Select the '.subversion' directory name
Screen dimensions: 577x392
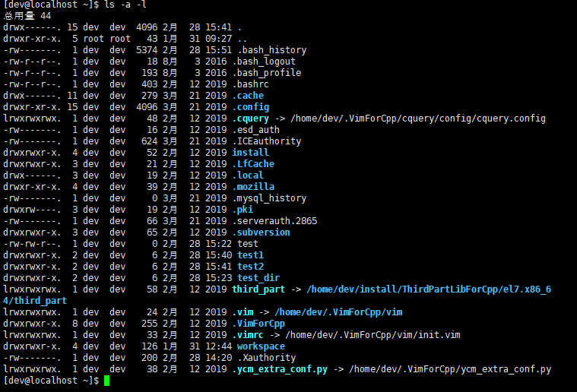tap(262, 232)
